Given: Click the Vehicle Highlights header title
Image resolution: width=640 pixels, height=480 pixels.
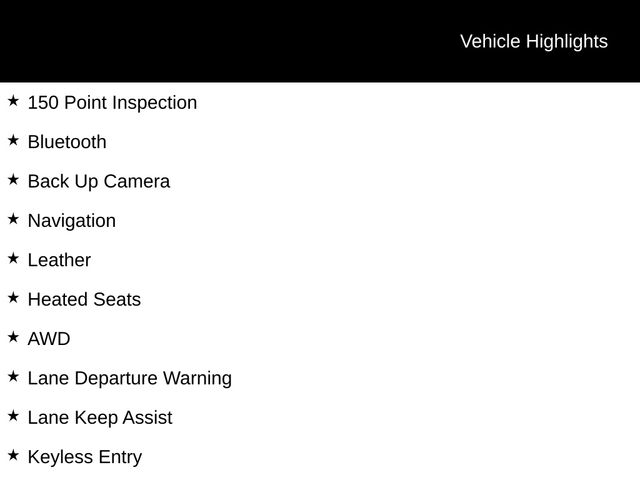Looking at the screenshot, I should pos(533,41).
